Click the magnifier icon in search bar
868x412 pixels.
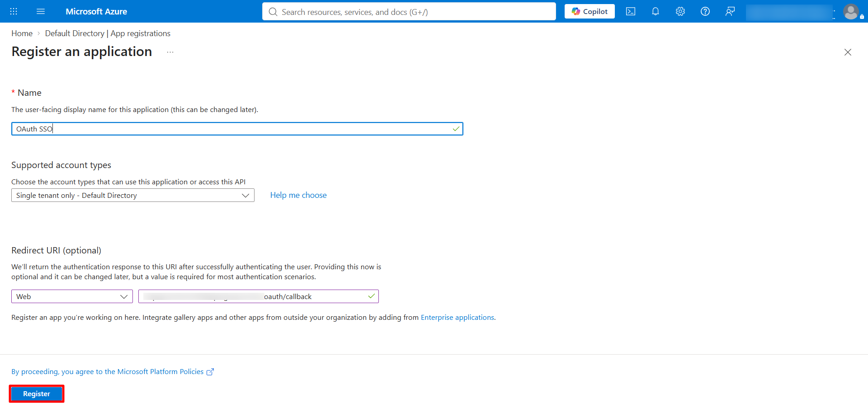(273, 12)
